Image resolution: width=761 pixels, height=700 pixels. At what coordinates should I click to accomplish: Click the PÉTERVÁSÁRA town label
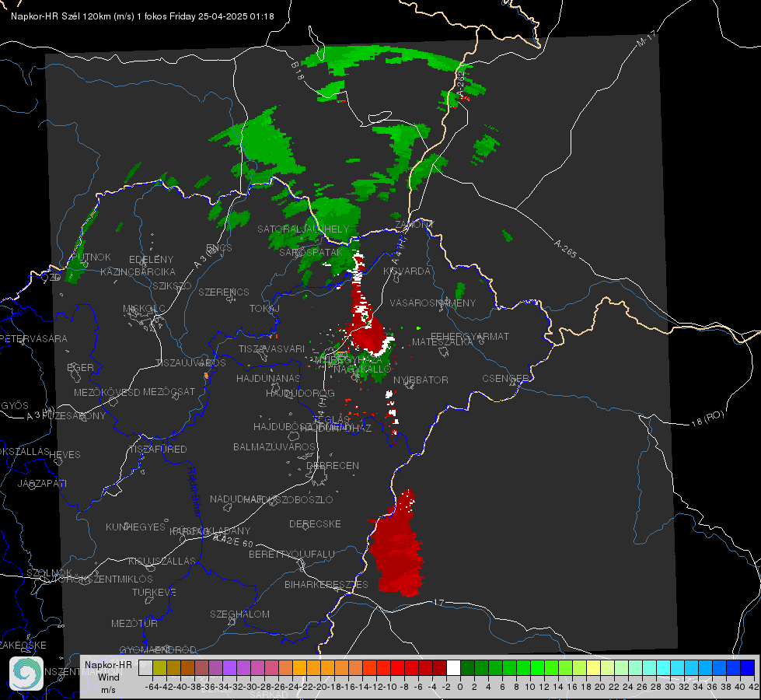(x=33, y=338)
